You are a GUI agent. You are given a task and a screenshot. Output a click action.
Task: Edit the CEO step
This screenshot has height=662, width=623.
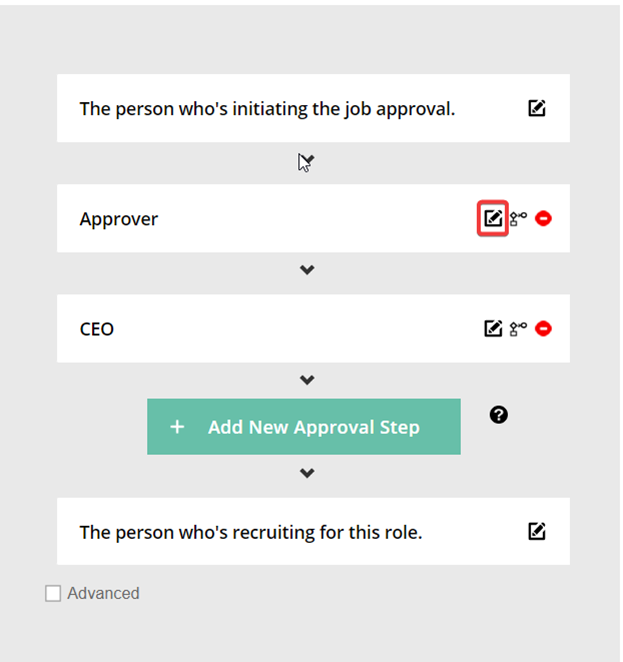click(x=493, y=328)
